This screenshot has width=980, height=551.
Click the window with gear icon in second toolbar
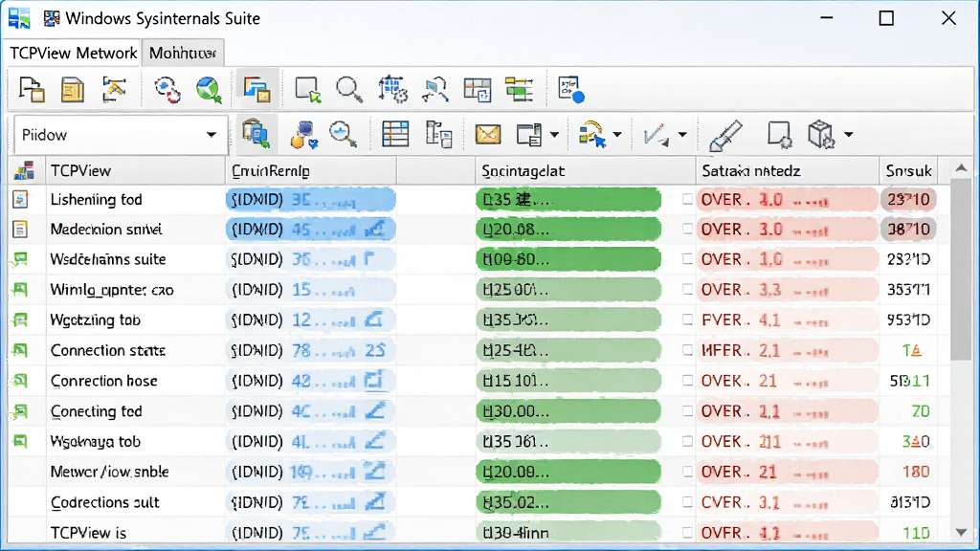point(779,134)
